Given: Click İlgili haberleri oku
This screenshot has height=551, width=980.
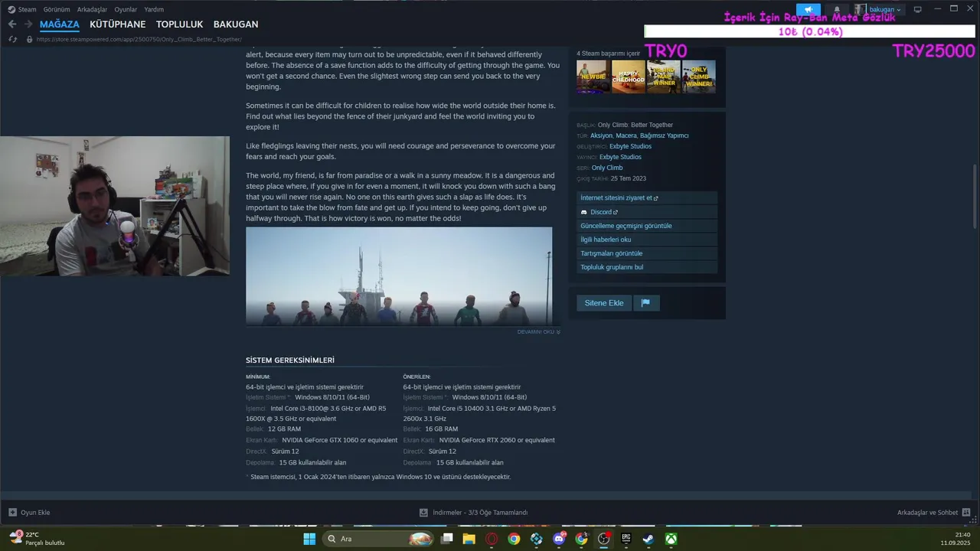Looking at the screenshot, I should click(x=647, y=240).
